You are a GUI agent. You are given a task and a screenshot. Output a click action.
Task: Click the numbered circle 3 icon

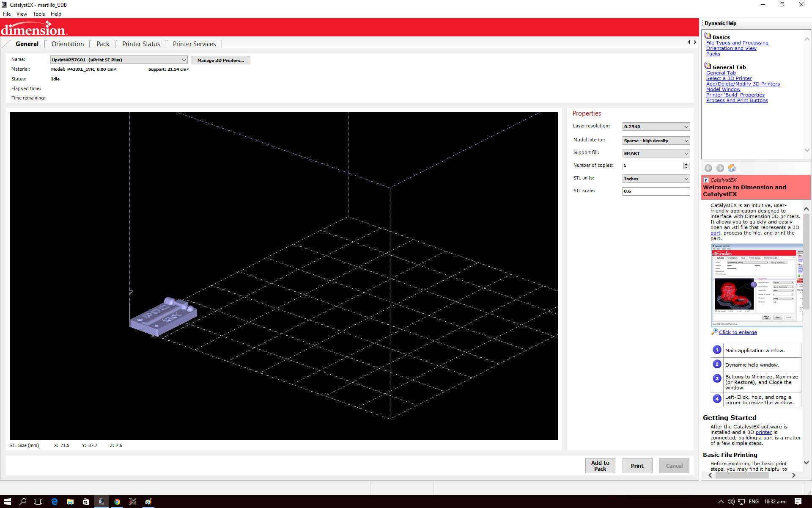(x=717, y=378)
